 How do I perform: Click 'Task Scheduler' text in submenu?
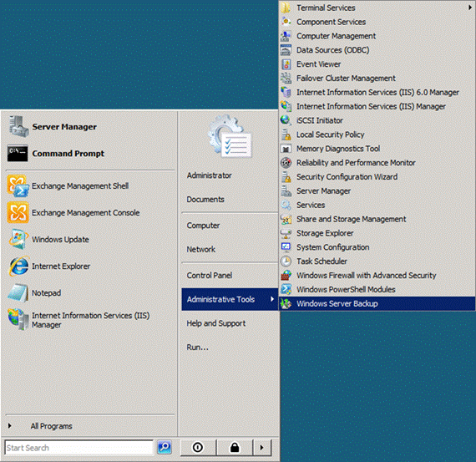tap(322, 261)
